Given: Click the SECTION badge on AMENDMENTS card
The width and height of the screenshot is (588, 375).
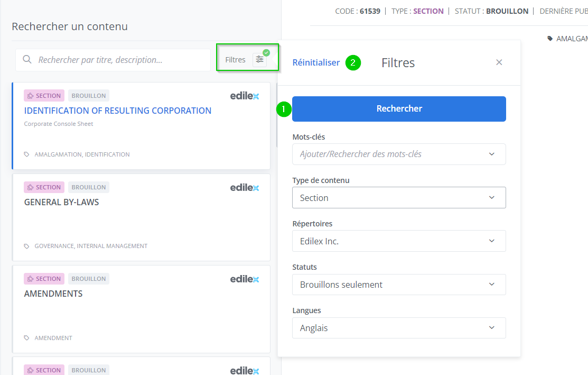Looking at the screenshot, I should point(44,279).
